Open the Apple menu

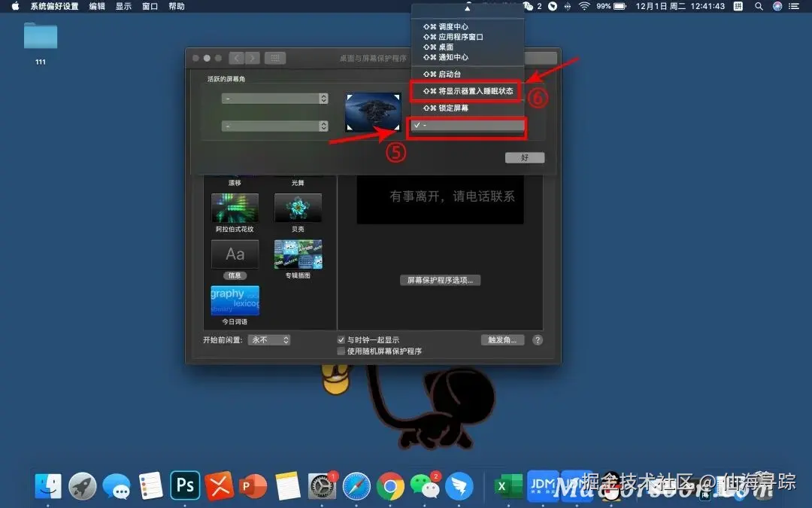pyautogui.click(x=16, y=6)
